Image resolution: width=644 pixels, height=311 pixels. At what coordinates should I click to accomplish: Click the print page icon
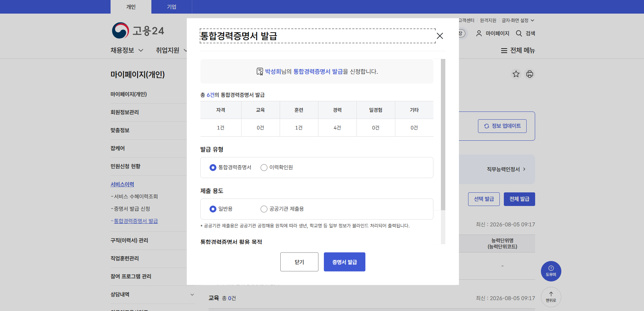[x=530, y=74]
